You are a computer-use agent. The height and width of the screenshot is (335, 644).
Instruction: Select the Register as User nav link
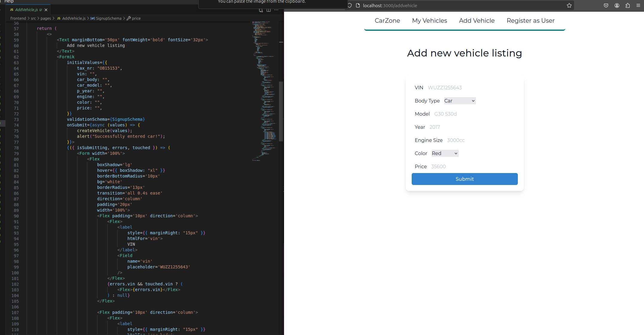(530, 21)
